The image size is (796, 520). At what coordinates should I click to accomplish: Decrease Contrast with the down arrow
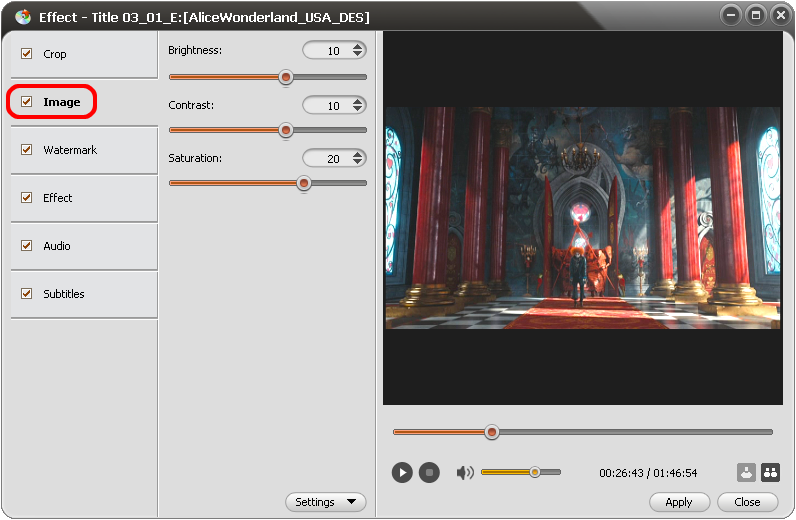(357, 108)
